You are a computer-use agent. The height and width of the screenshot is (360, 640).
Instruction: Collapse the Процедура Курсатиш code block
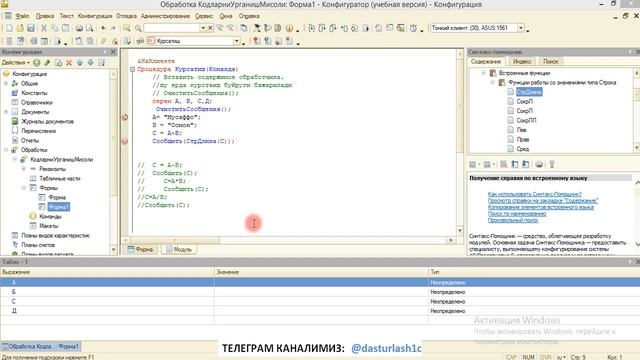pos(132,69)
